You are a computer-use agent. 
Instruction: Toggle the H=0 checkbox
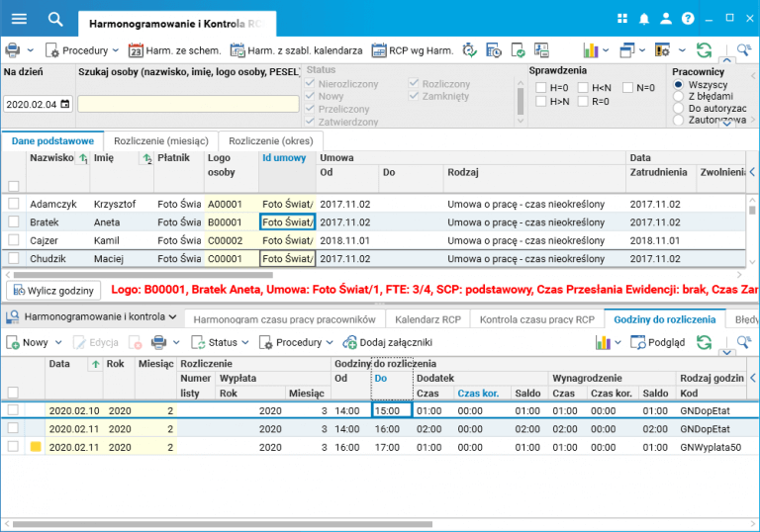541,88
